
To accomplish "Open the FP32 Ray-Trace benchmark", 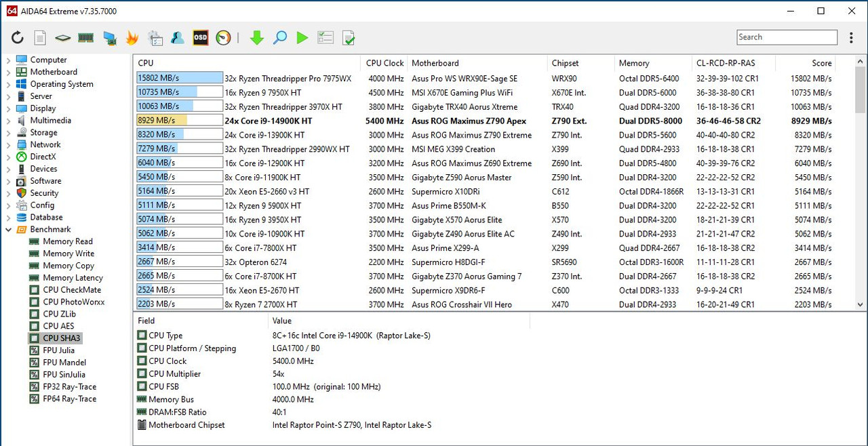I will pos(70,386).
